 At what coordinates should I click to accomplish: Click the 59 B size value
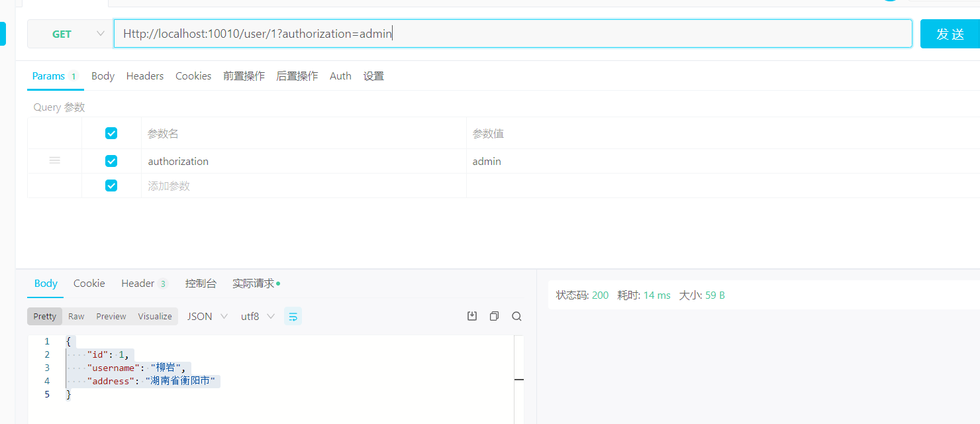(x=715, y=295)
